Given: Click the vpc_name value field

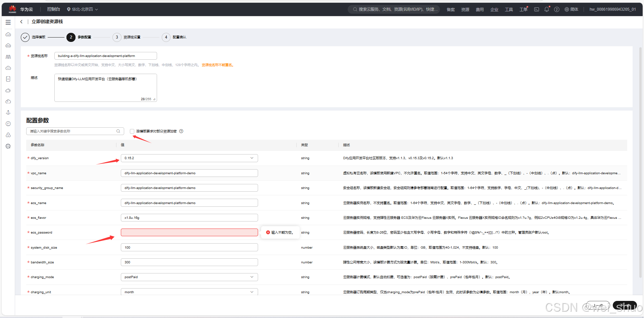Looking at the screenshot, I should (x=189, y=173).
